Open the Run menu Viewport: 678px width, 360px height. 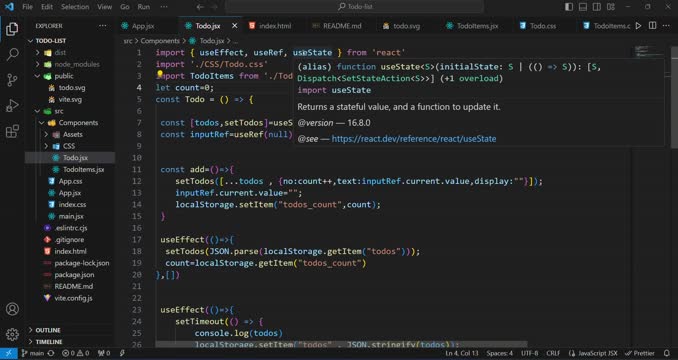[144, 7]
